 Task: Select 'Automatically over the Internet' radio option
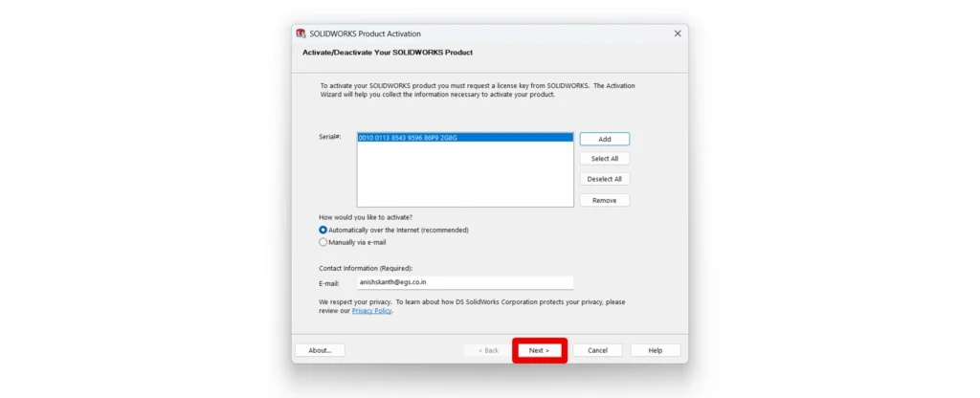(x=323, y=230)
